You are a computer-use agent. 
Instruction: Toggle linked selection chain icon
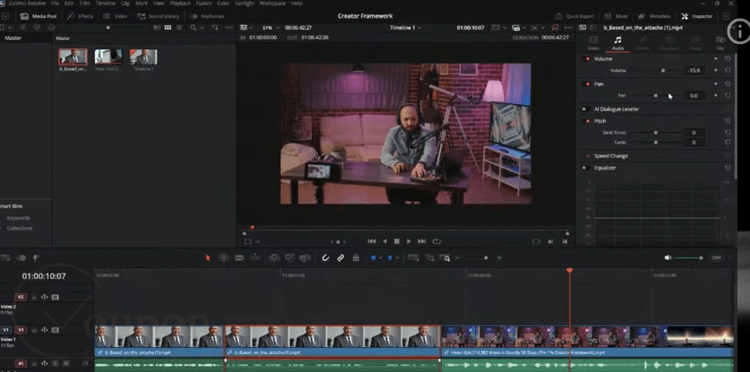pos(341,258)
